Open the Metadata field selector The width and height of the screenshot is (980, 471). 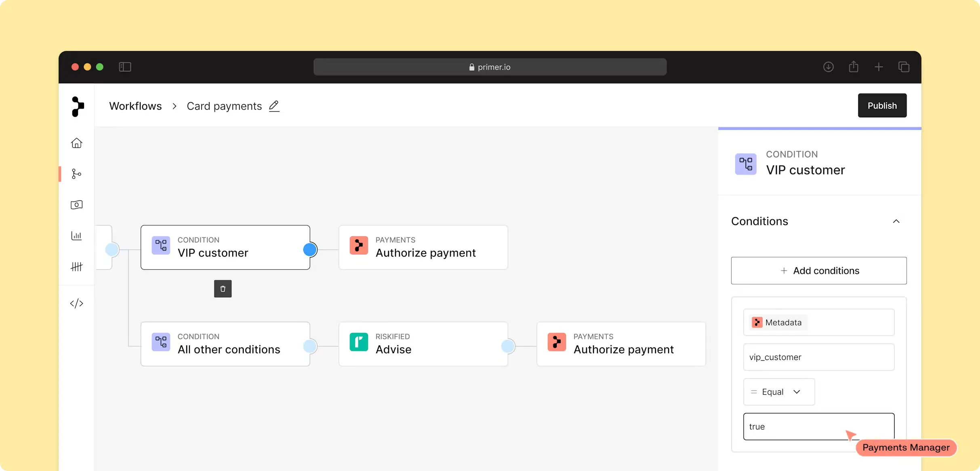click(818, 322)
